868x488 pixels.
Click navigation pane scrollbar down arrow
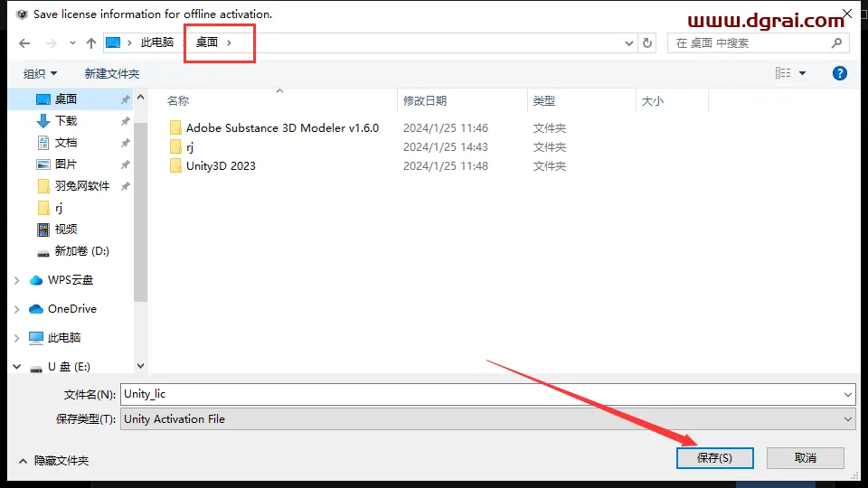[x=141, y=366]
